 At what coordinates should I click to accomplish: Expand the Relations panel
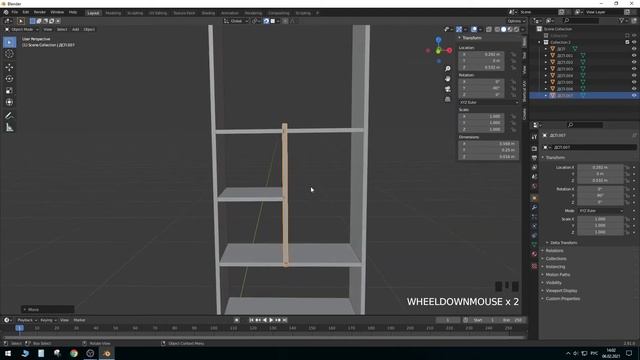tap(554, 251)
